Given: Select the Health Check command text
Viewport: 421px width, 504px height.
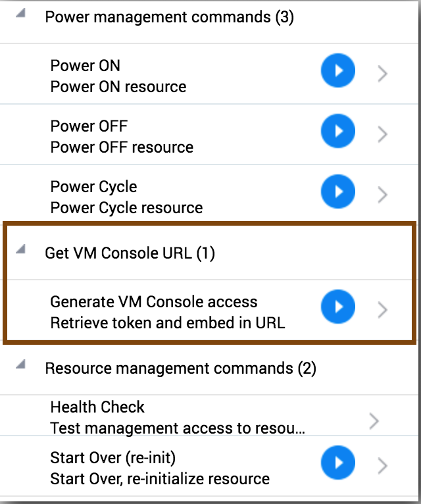Looking at the screenshot, I should coord(97,407).
